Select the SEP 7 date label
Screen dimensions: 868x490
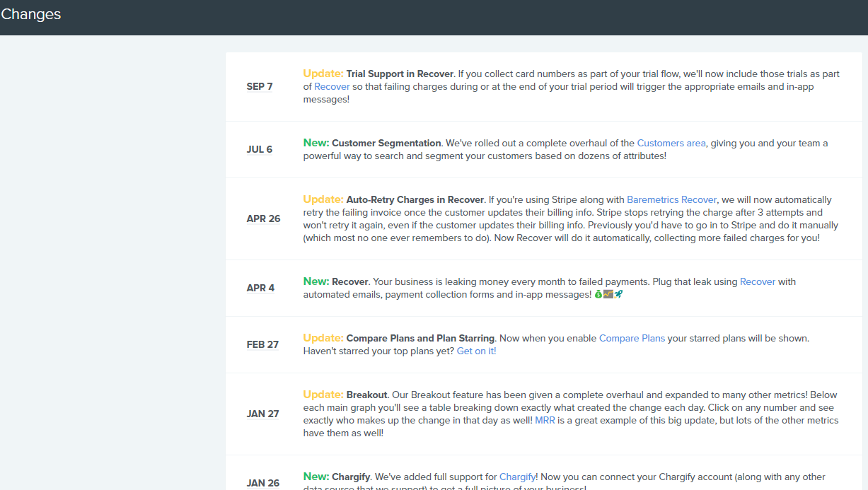point(260,86)
